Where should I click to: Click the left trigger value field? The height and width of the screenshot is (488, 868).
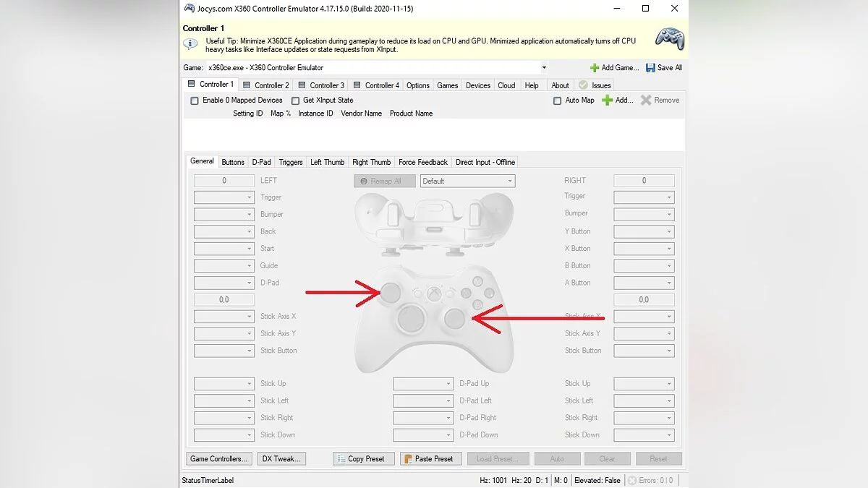coord(224,181)
